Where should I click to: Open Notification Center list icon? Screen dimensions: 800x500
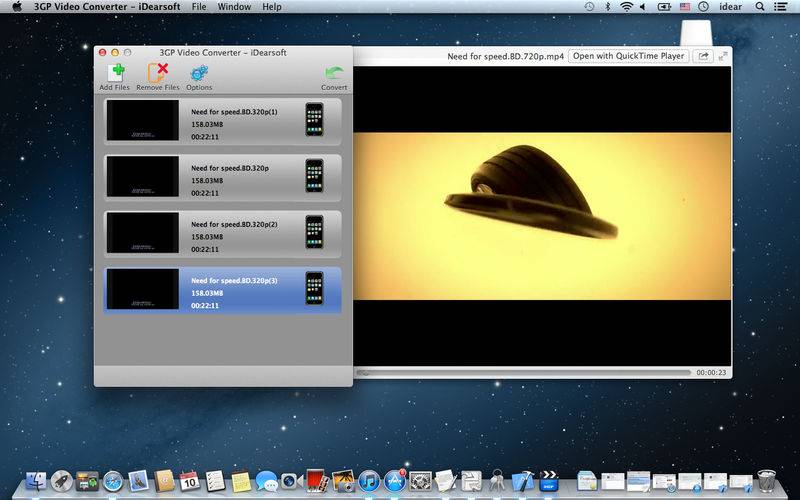pos(780,7)
